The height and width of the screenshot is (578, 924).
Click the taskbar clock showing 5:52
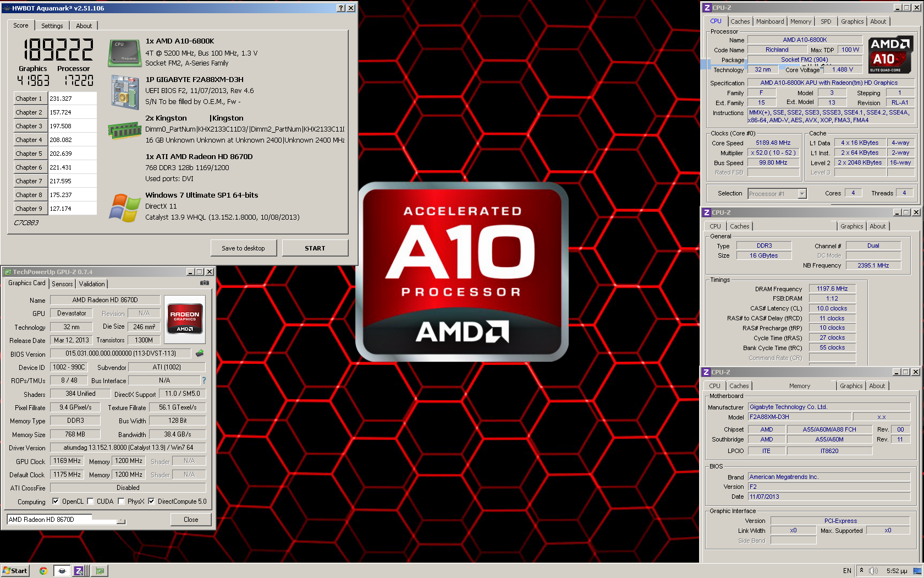pyautogui.click(x=897, y=571)
